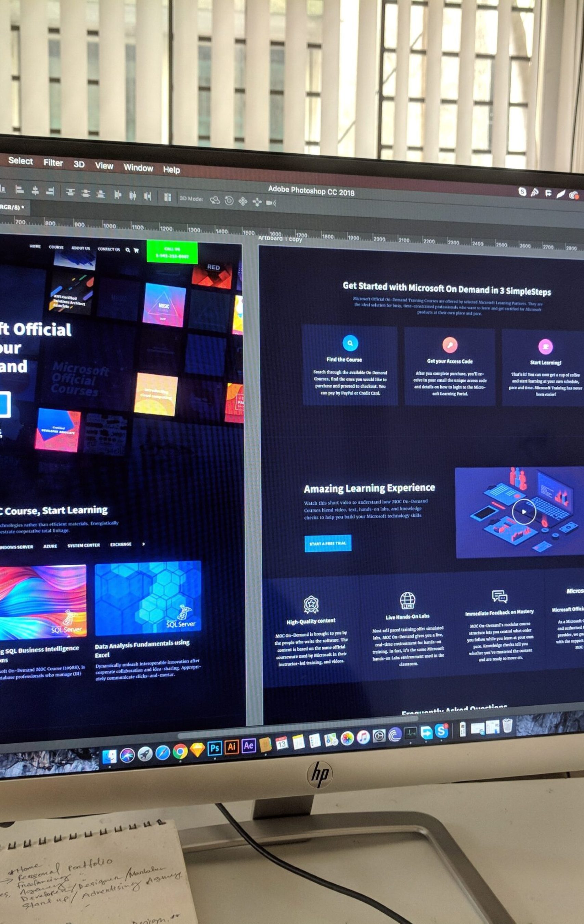Open Siri from the Dock
This screenshot has height=924, width=584.
pyautogui.click(x=127, y=755)
